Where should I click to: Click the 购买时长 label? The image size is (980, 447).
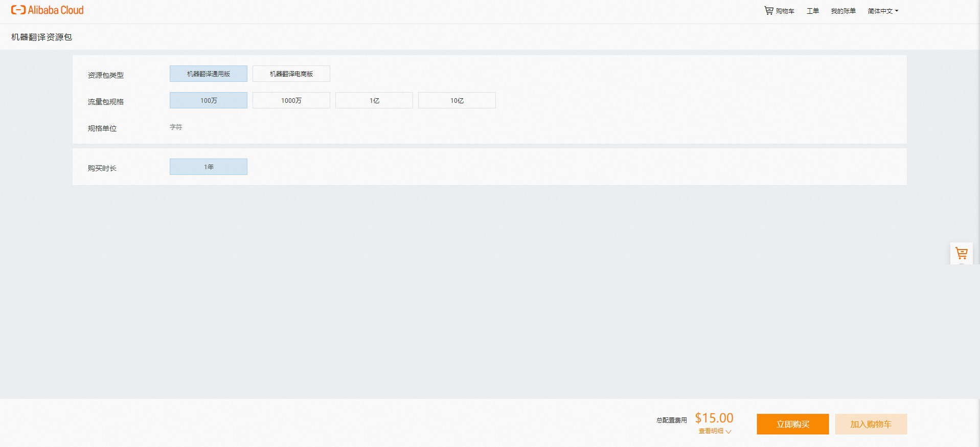click(x=102, y=168)
